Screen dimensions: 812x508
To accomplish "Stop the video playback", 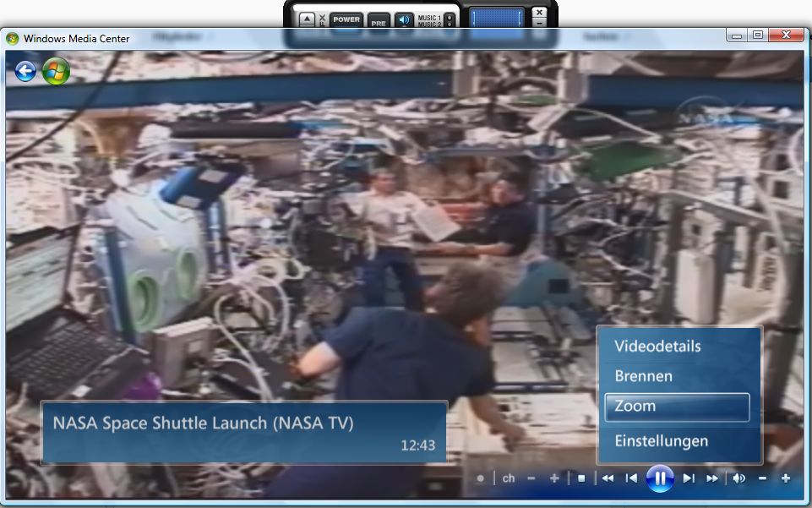I will click(581, 478).
